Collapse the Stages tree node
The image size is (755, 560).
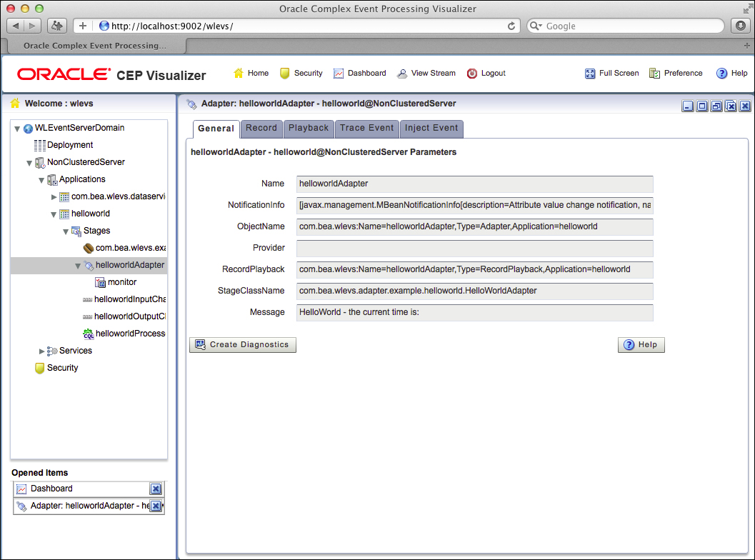click(x=66, y=231)
